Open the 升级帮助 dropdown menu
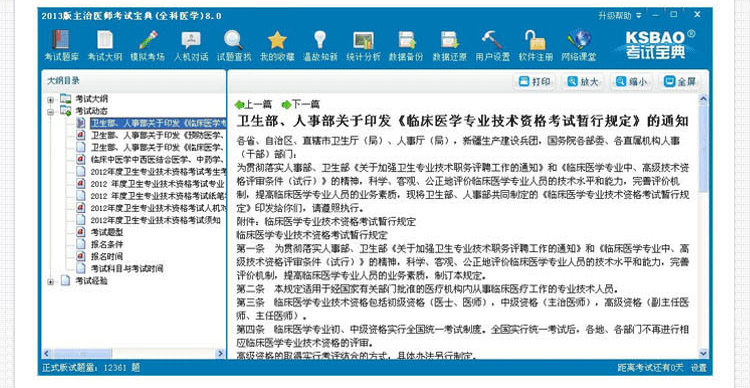This screenshot has height=388, width=750. click(x=619, y=16)
